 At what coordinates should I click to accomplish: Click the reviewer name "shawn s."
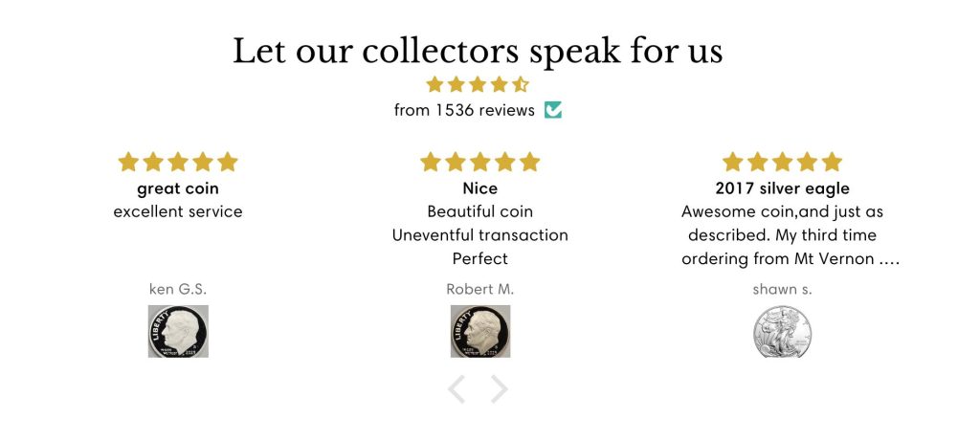(783, 289)
